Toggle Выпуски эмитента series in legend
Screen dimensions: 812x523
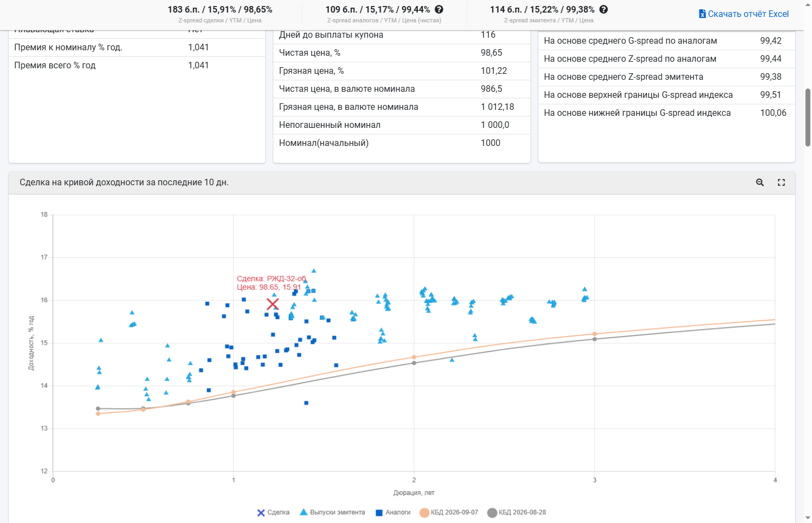pos(332,513)
